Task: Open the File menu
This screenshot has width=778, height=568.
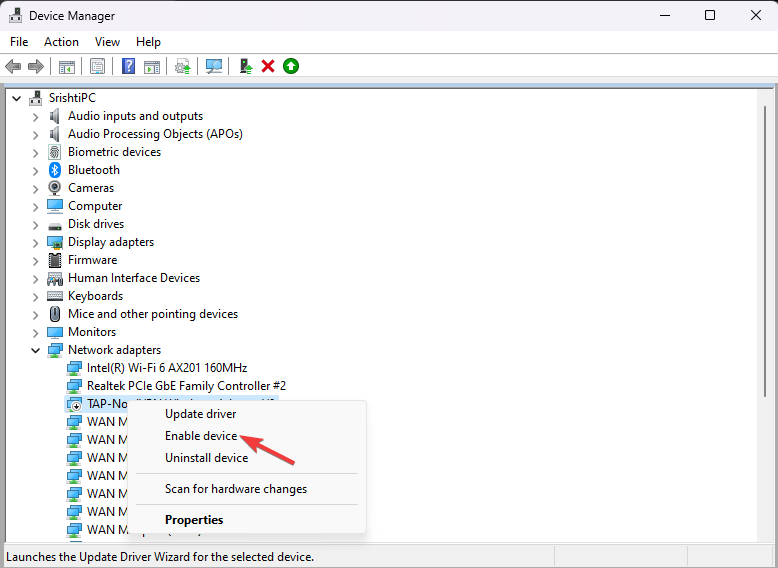Action: click(x=19, y=42)
